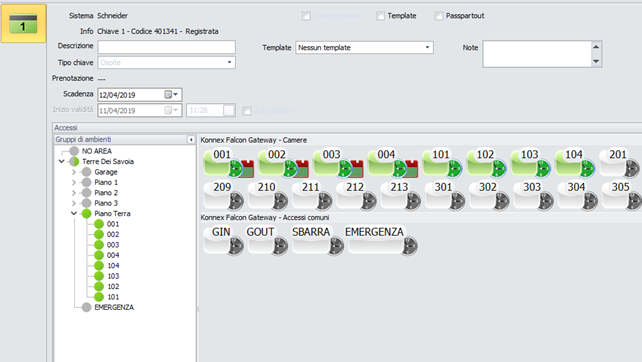The image size is (642, 362).
Task: Select tree item 102 under Piano Terra
Action: [x=113, y=287]
